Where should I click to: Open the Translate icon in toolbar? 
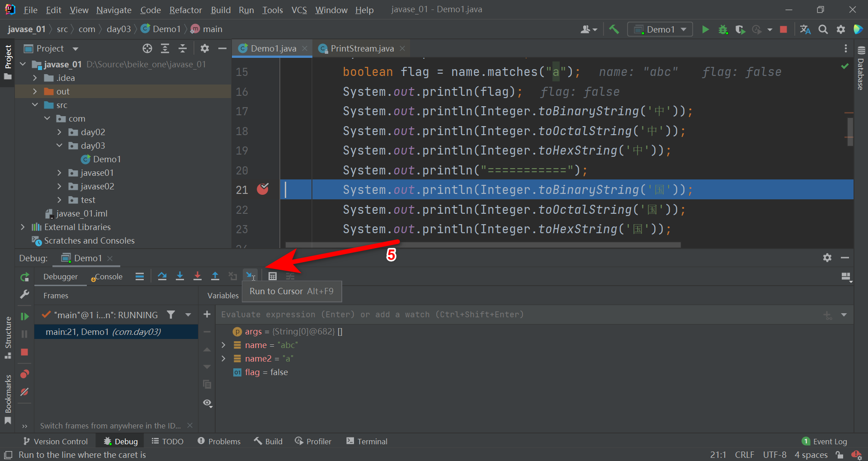805,29
